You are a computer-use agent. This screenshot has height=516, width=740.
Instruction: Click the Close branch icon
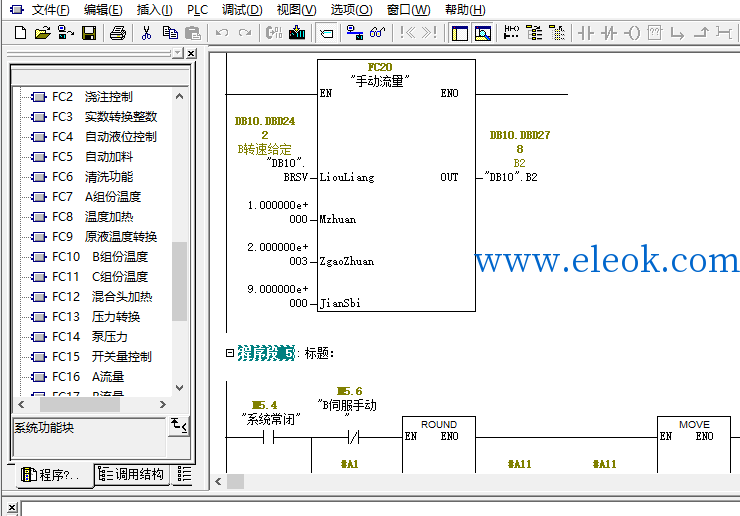tap(701, 33)
